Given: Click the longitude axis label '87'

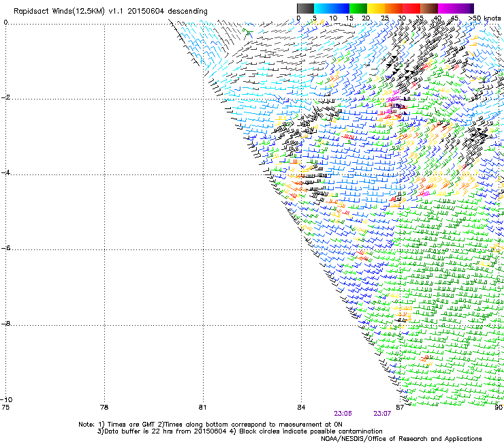Looking at the screenshot, I should 400,408.
